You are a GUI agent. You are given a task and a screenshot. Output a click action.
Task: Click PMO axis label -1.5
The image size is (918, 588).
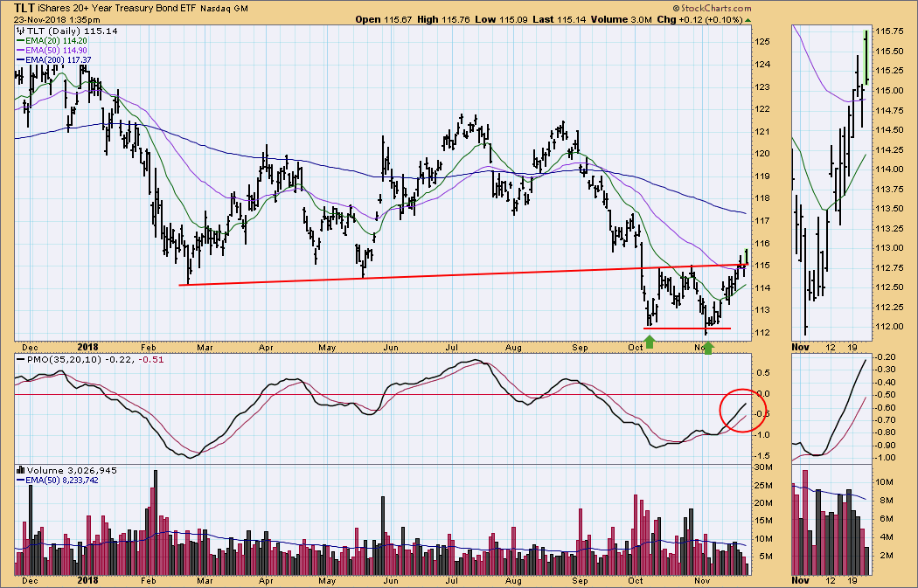click(x=762, y=456)
